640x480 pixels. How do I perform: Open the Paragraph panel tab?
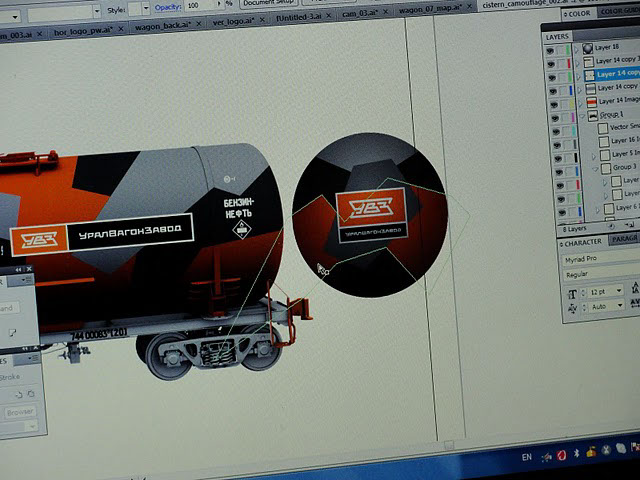tap(624, 239)
